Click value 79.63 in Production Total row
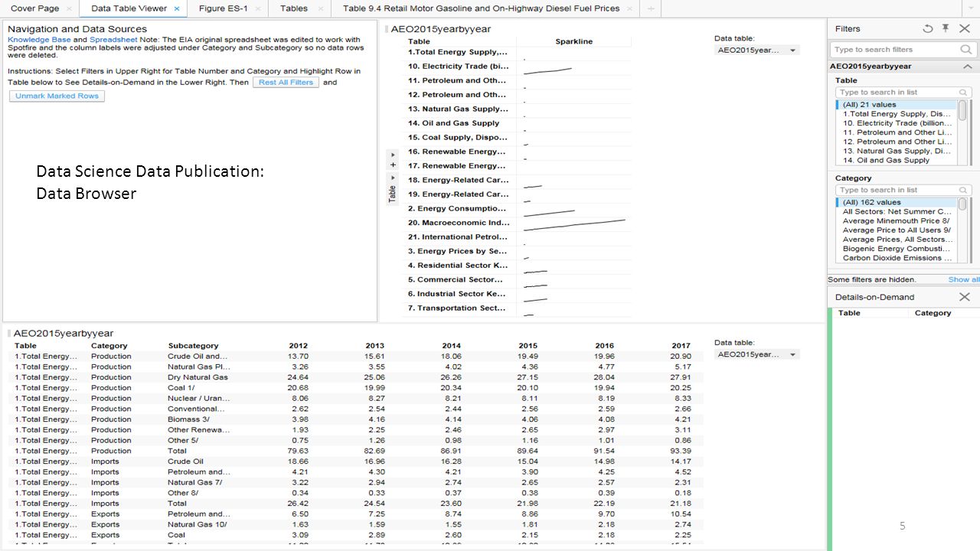Viewport: 980px width, 551px height. (x=299, y=451)
